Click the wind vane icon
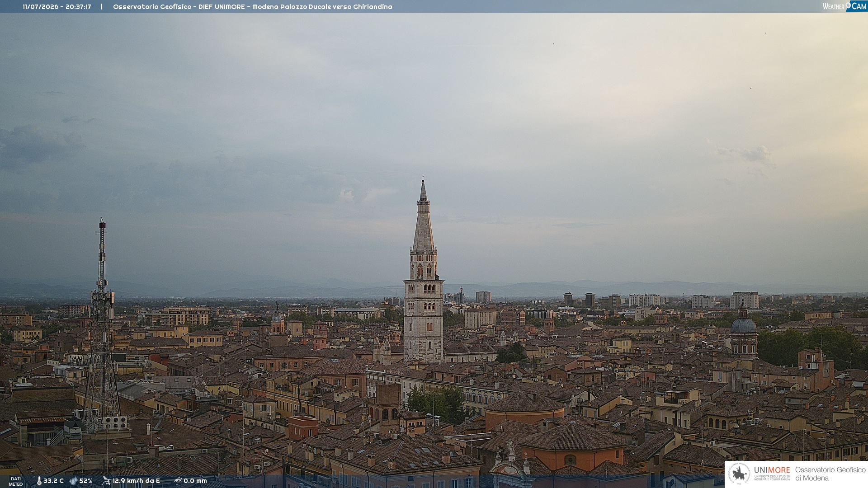Viewport: 868px width, 488px height. point(106,481)
